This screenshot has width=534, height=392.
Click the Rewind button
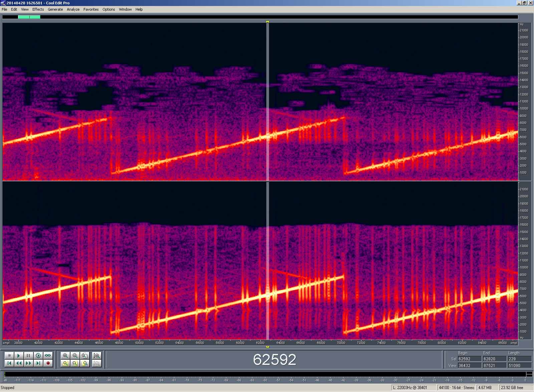pos(19,363)
